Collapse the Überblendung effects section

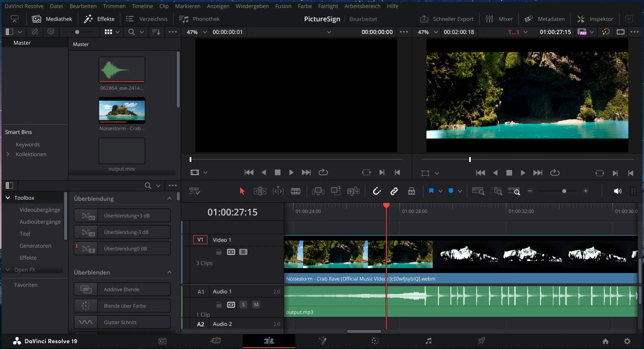coord(169,199)
